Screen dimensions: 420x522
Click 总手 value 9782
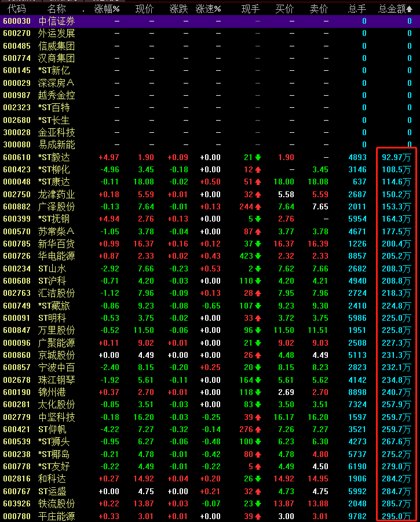click(x=357, y=516)
